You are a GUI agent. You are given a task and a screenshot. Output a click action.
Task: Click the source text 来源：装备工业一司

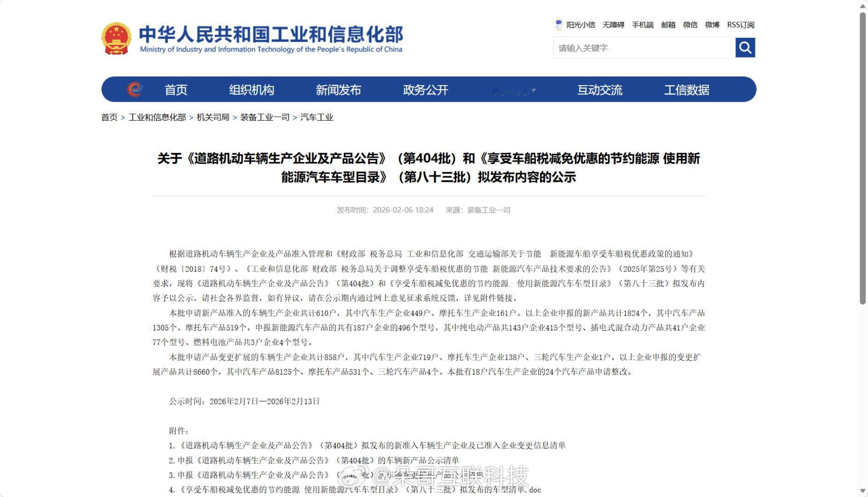click(x=478, y=210)
